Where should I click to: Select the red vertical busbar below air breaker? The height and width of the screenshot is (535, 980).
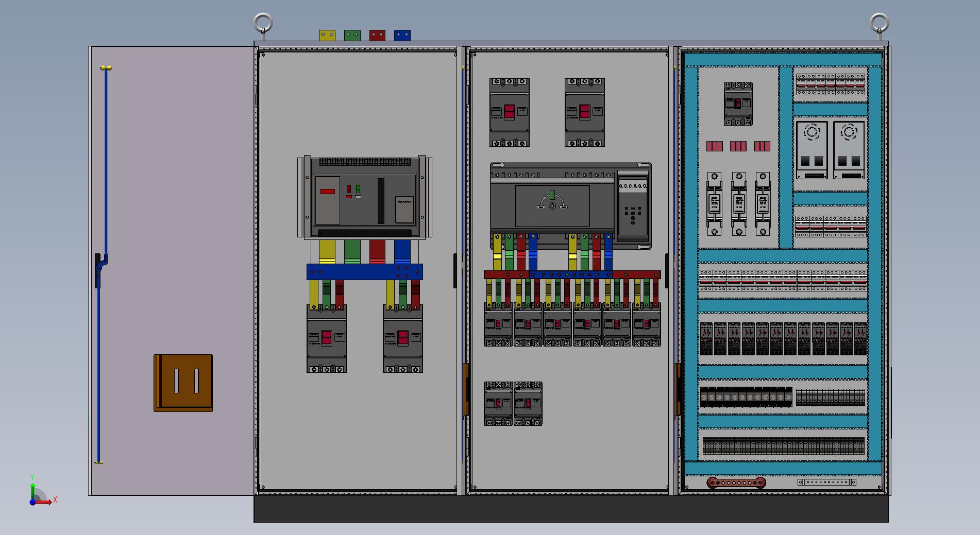(377, 252)
